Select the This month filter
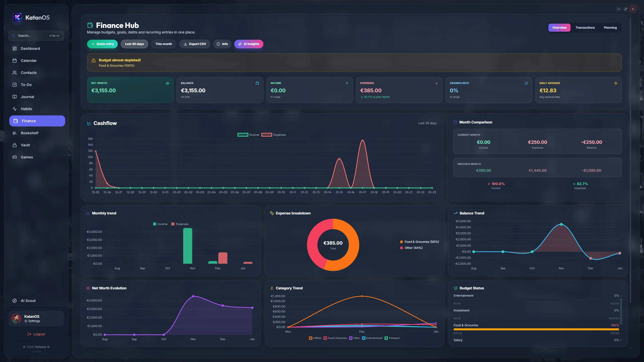The height and width of the screenshot is (362, 644). pyautogui.click(x=164, y=44)
